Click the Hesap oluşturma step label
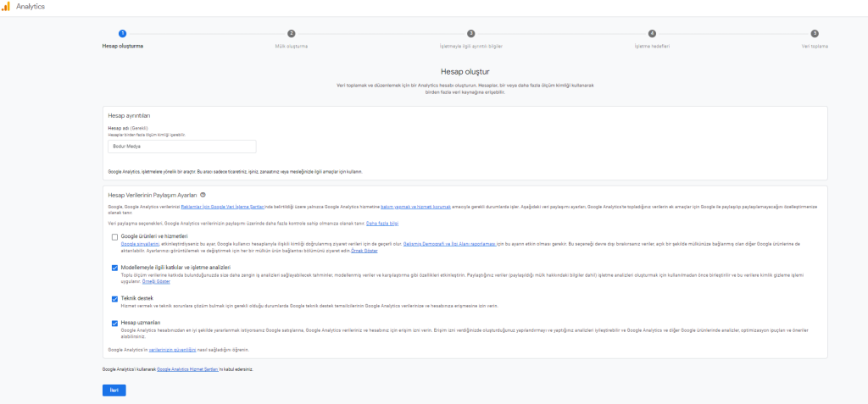The height and width of the screenshot is (404, 868). (123, 47)
